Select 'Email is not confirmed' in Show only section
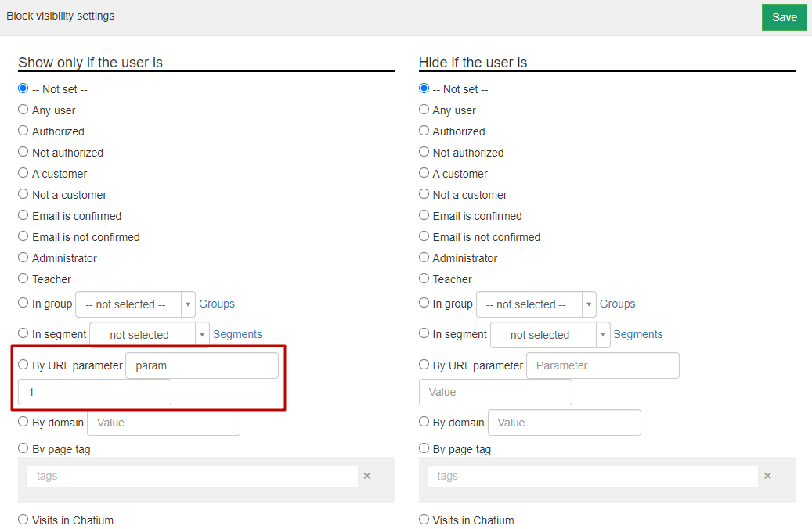812x529 pixels. tap(23, 236)
